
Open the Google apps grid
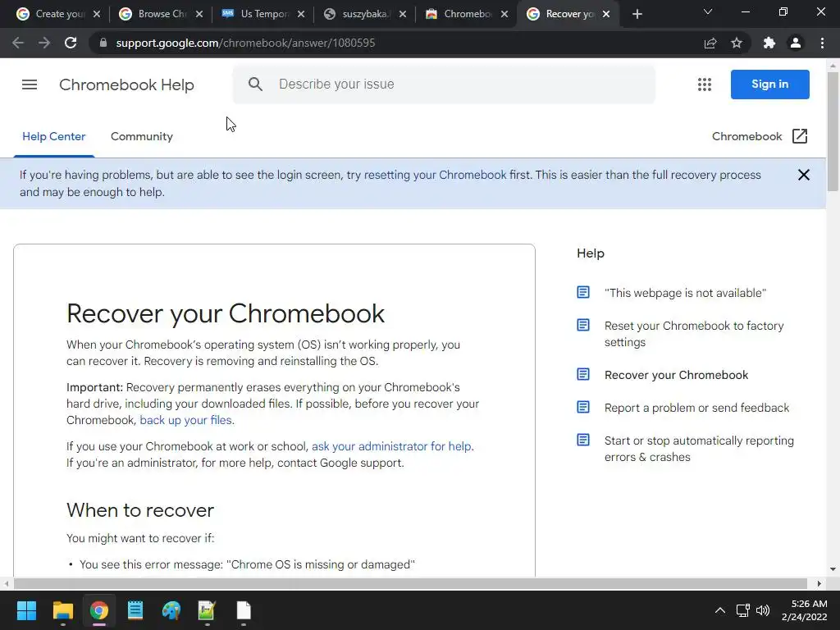(x=705, y=84)
